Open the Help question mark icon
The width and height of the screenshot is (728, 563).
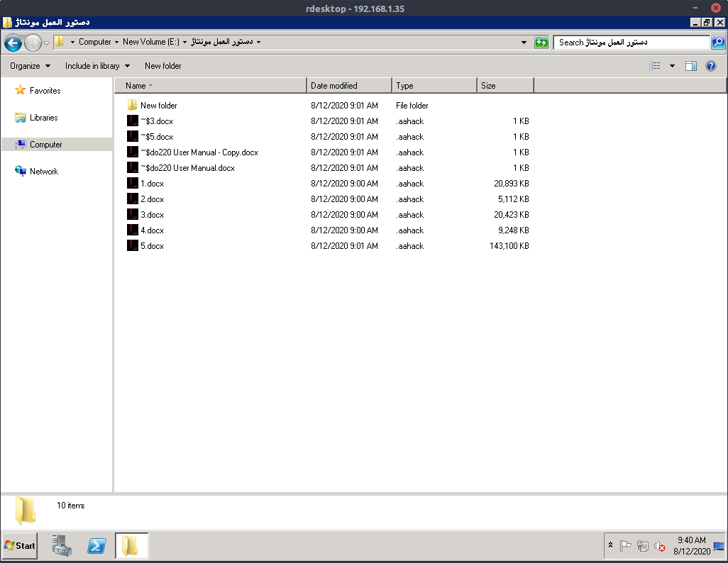pos(711,66)
